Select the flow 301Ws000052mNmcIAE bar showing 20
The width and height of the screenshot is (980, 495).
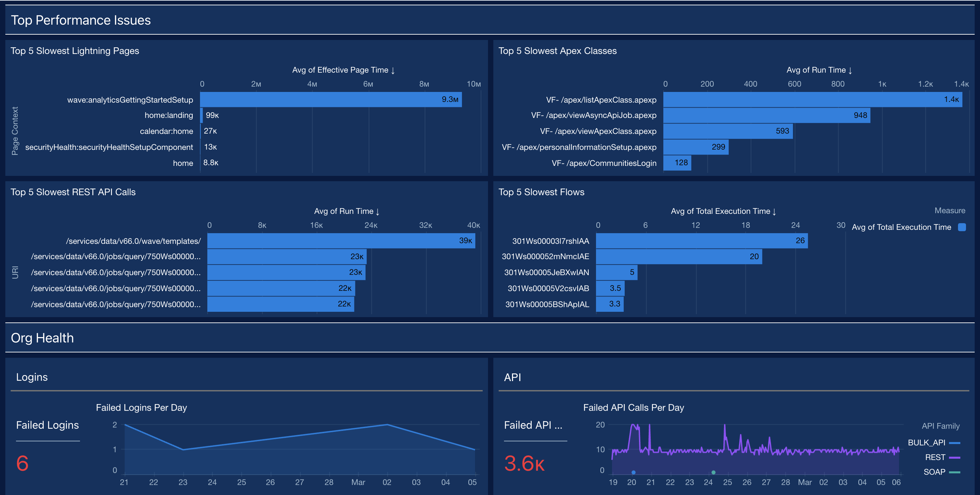click(x=679, y=256)
